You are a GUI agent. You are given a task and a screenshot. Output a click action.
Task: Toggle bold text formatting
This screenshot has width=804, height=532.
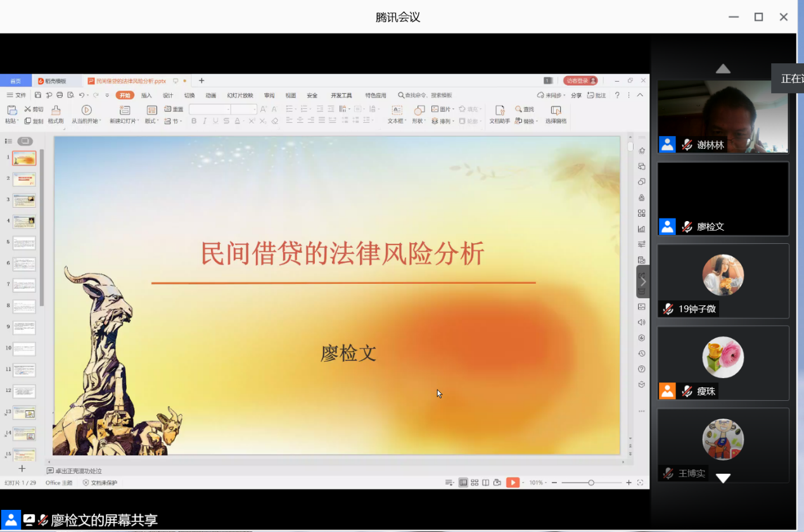click(194, 121)
